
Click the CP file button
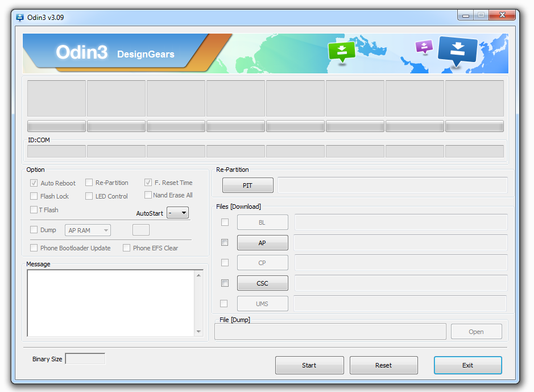(x=263, y=263)
